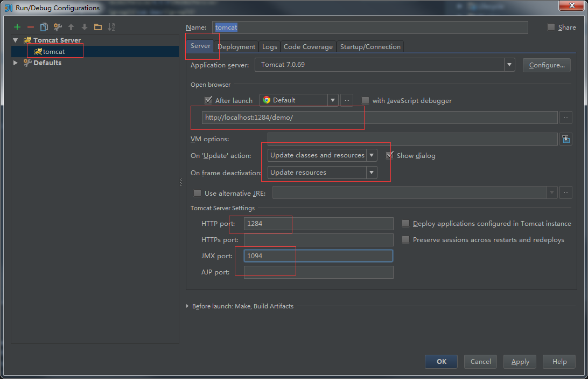Enable Use alternative JRE checkbox
588x379 pixels.
pos(197,193)
